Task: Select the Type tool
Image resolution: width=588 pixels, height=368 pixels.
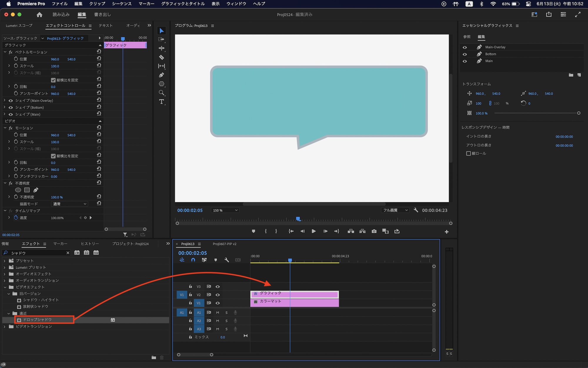Action: click(x=161, y=102)
